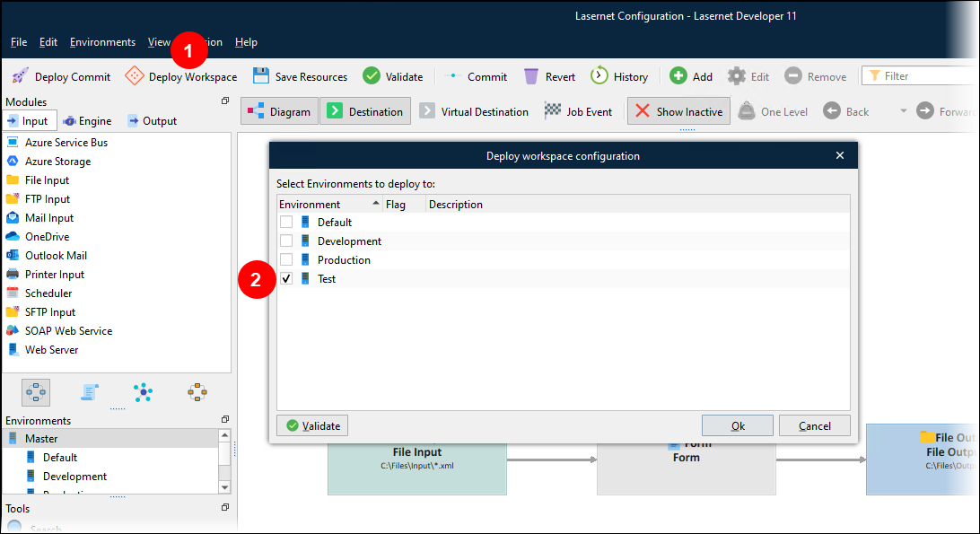980x534 pixels.
Task: Select the Scheduler module
Action: pos(48,293)
